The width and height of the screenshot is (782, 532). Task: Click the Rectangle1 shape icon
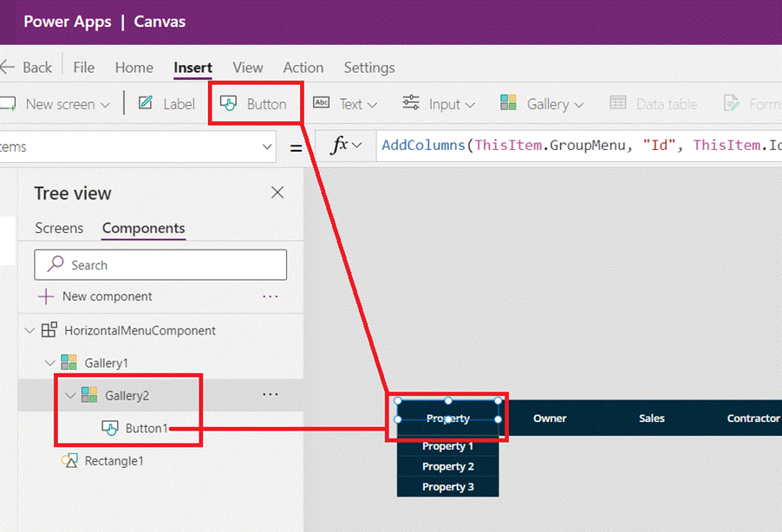tap(69, 460)
